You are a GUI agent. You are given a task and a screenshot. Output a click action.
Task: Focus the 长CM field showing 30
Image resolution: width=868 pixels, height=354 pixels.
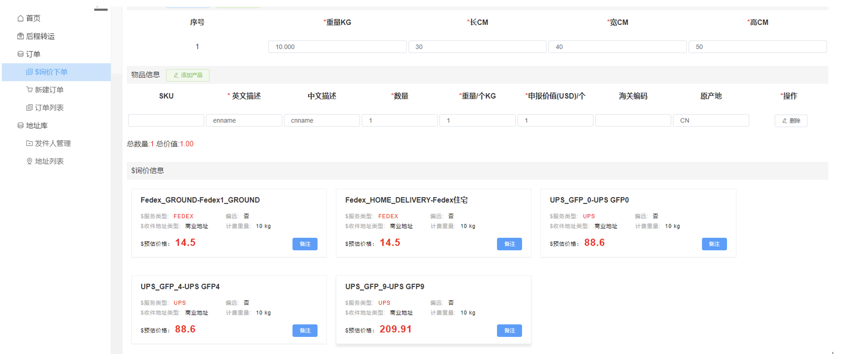tap(477, 47)
